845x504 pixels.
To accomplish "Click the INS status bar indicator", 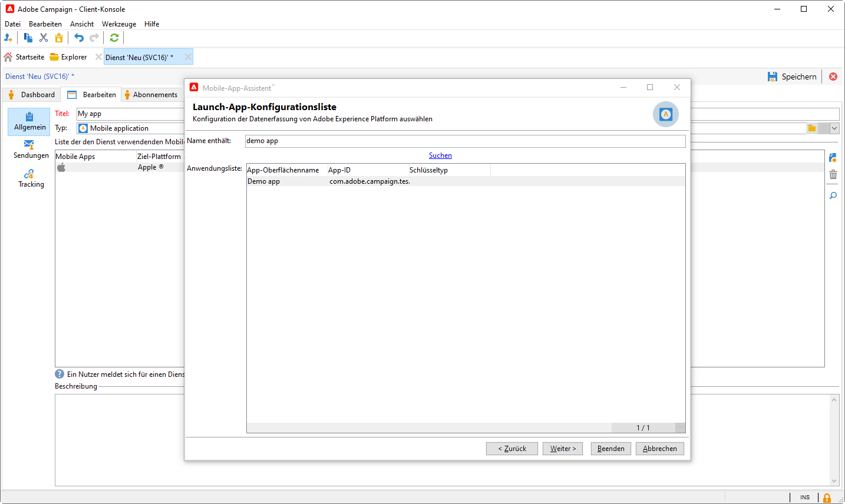I will pyautogui.click(x=805, y=498).
